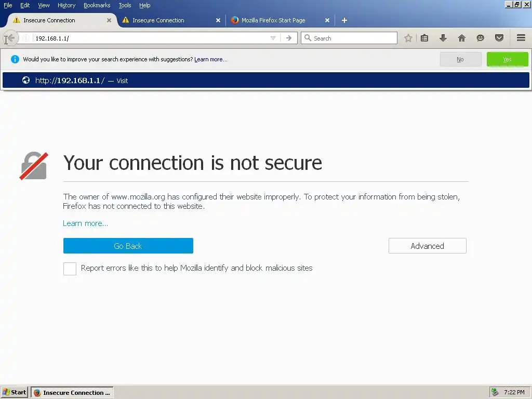Click the info icon in suggestions bar
532x399 pixels.
pyautogui.click(x=15, y=59)
